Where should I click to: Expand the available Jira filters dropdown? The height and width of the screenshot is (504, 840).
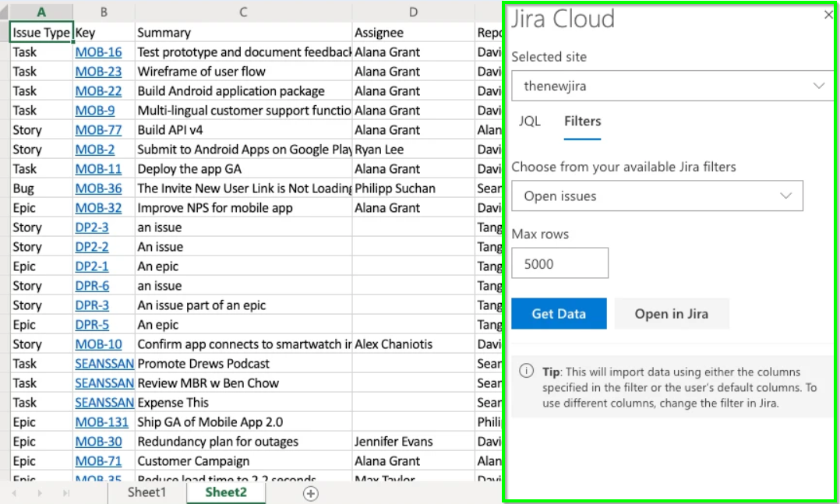tap(657, 196)
